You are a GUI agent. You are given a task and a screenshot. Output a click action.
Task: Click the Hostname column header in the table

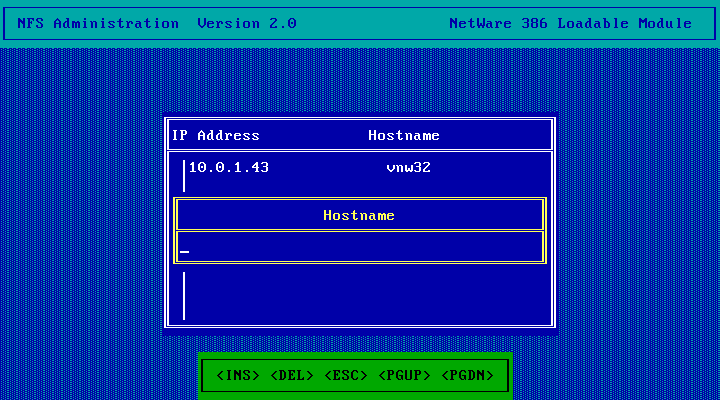(404, 135)
